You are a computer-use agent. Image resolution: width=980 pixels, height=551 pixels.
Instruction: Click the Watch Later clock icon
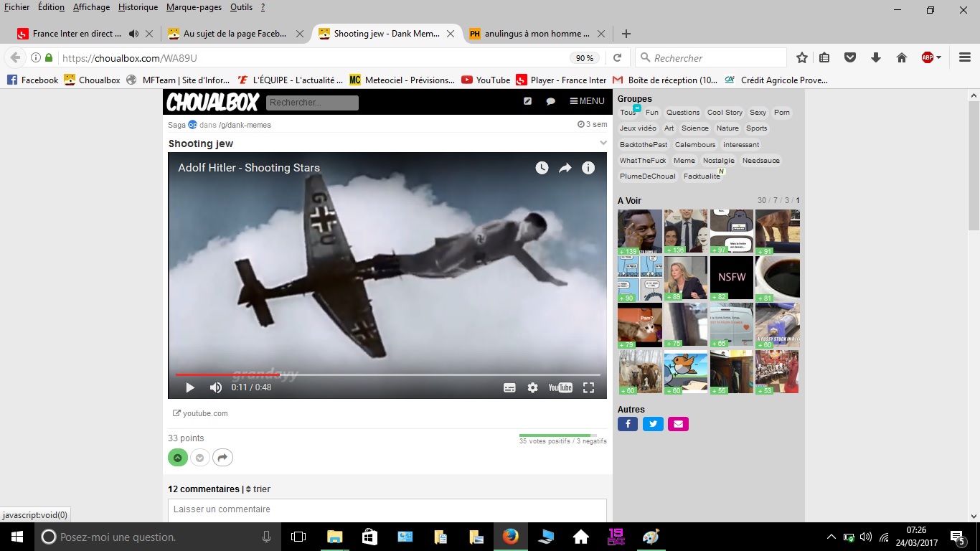click(x=542, y=168)
